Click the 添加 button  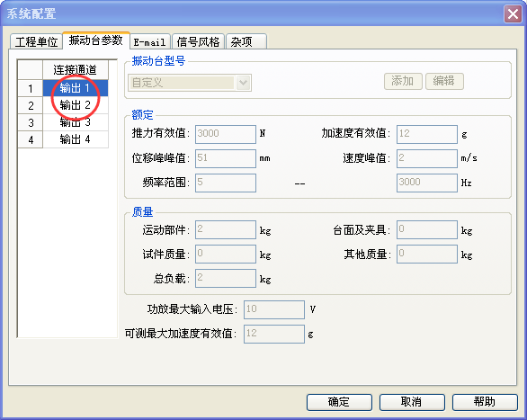[x=403, y=81]
